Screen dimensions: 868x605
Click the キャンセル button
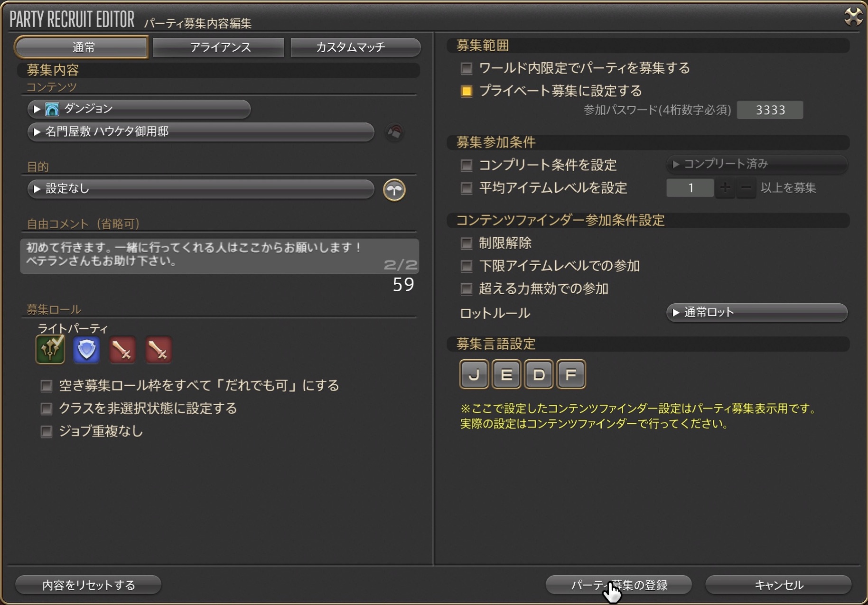pyautogui.click(x=778, y=585)
